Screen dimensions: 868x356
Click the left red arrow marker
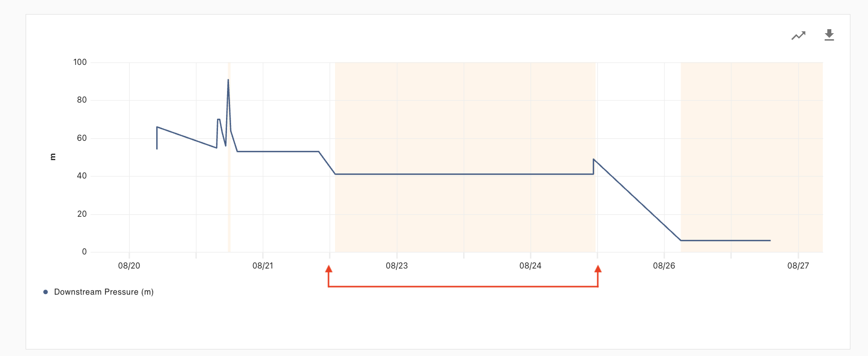click(x=329, y=269)
